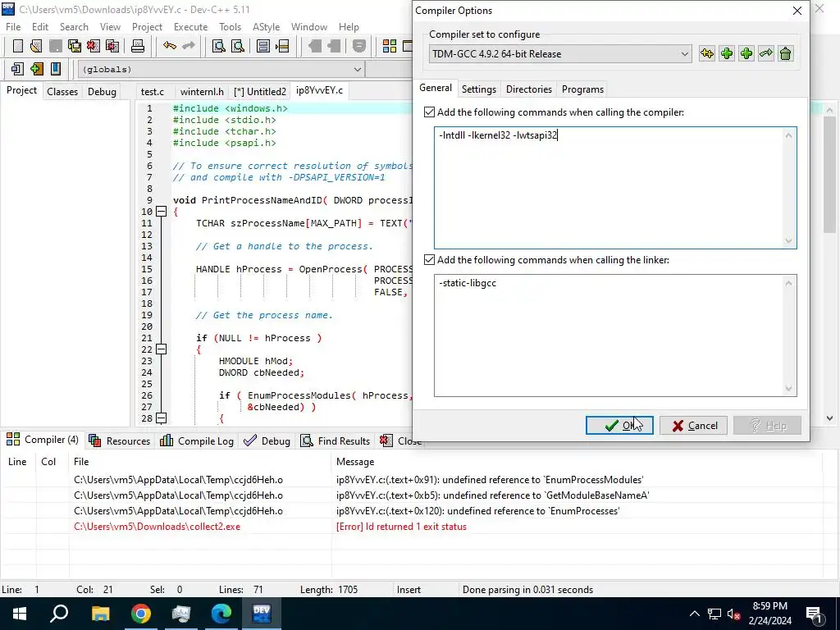This screenshot has width=840, height=630.
Task: Click the Message column header in compiler list
Action: 577,462
